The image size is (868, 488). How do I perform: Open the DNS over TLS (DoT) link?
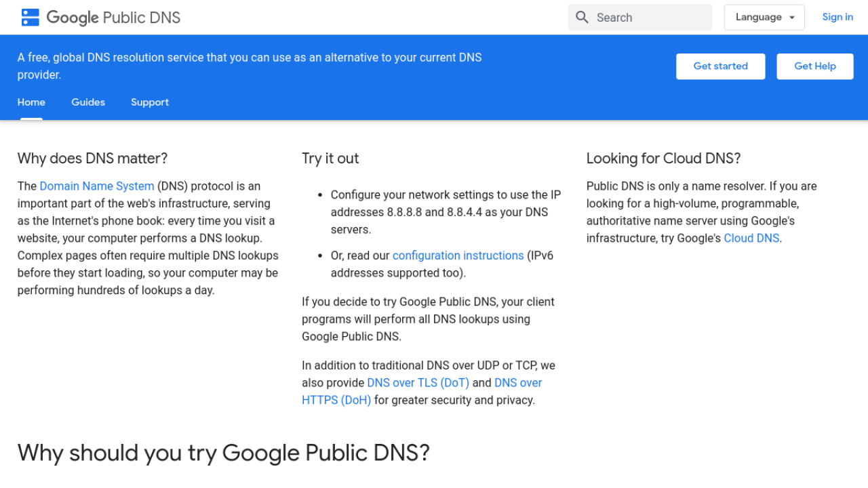pyautogui.click(x=418, y=383)
